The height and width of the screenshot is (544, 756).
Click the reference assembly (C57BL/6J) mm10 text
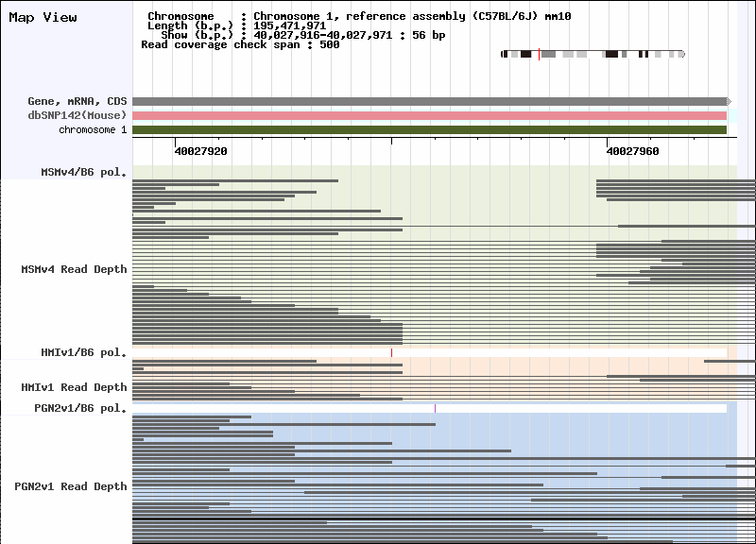(458, 16)
